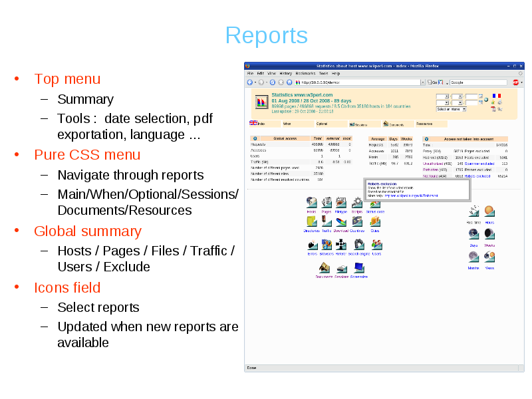
Task: Open the Search engine binoculars icon
Action: 358,245
